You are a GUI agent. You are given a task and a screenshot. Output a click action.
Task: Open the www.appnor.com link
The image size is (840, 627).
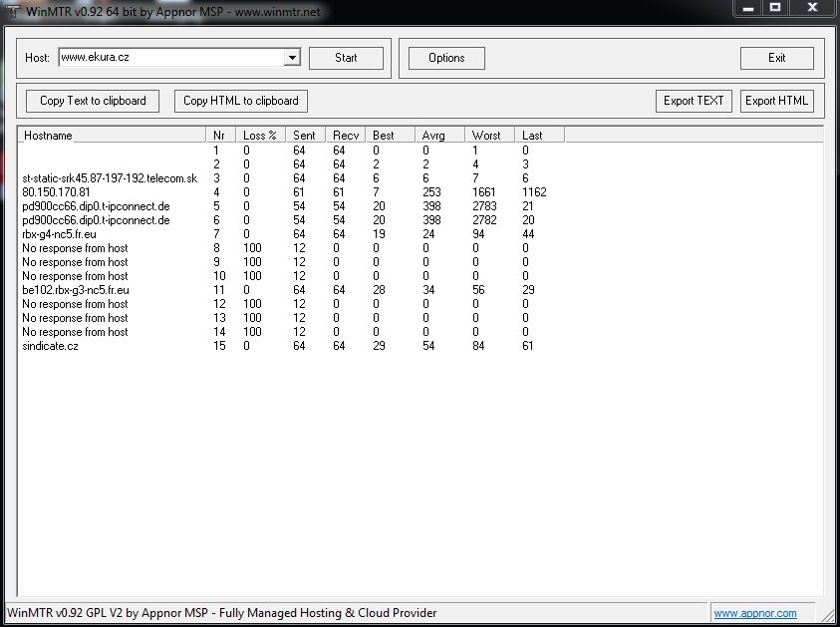(x=754, y=613)
